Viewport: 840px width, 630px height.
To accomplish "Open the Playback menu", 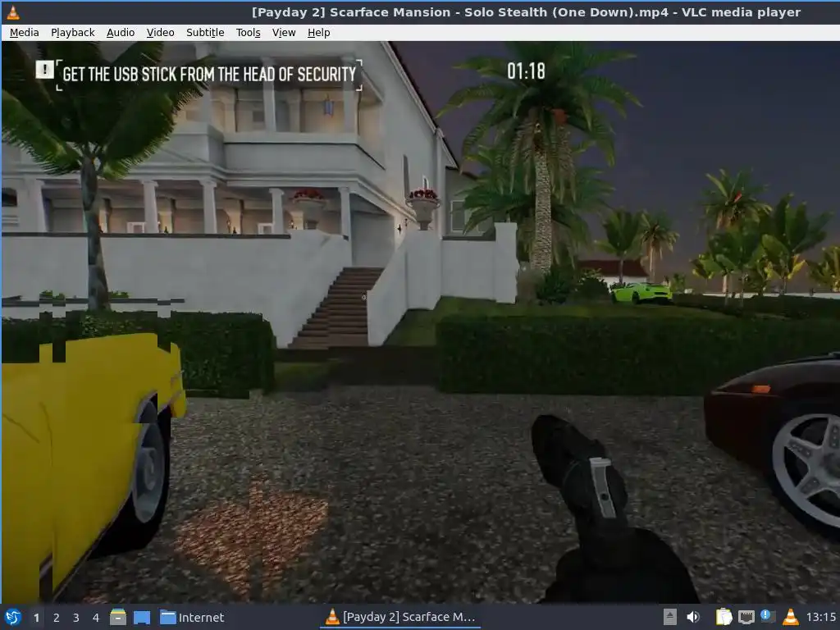I will point(73,33).
